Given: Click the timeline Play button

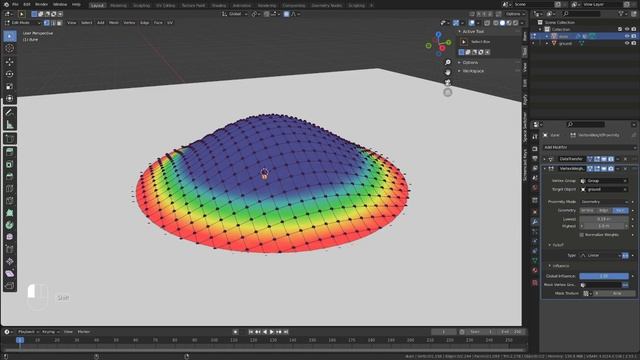Looking at the screenshot, I should [272, 332].
